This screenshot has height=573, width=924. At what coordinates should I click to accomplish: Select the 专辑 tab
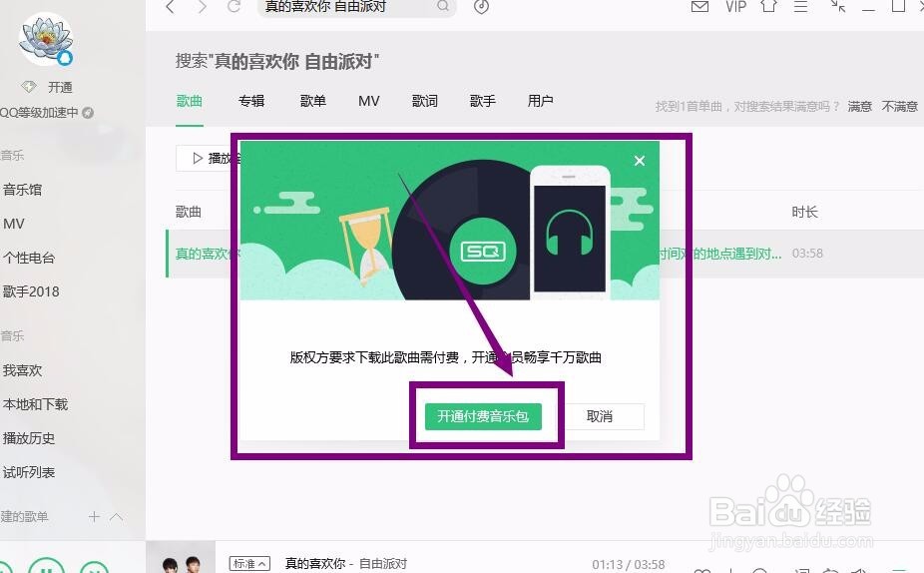pyautogui.click(x=251, y=101)
